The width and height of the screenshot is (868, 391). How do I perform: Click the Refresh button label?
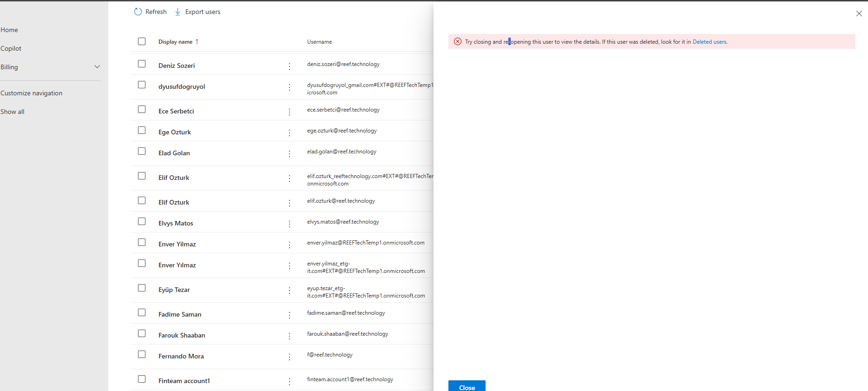(156, 12)
